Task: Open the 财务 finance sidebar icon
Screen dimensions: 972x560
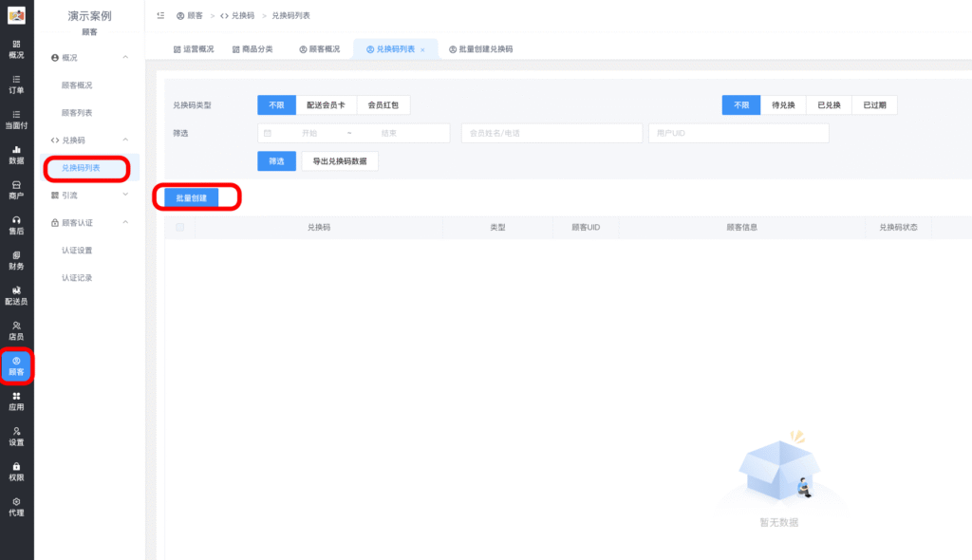Action: click(16, 260)
